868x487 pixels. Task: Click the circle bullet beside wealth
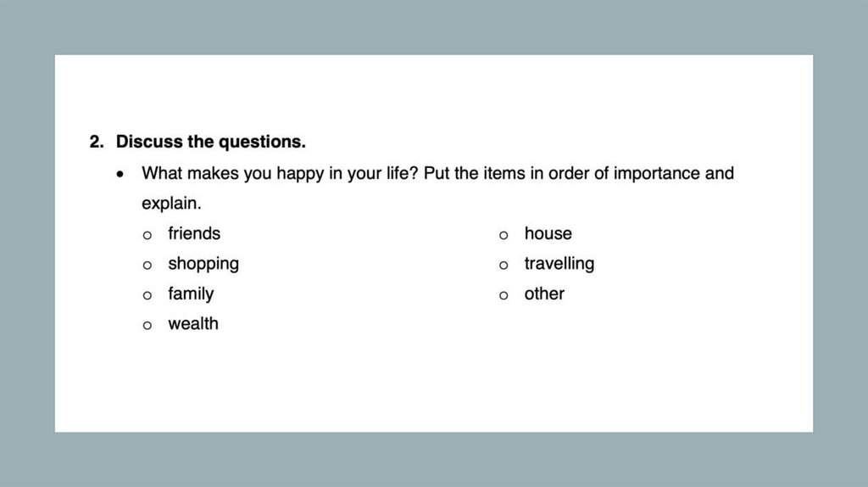[147, 325]
